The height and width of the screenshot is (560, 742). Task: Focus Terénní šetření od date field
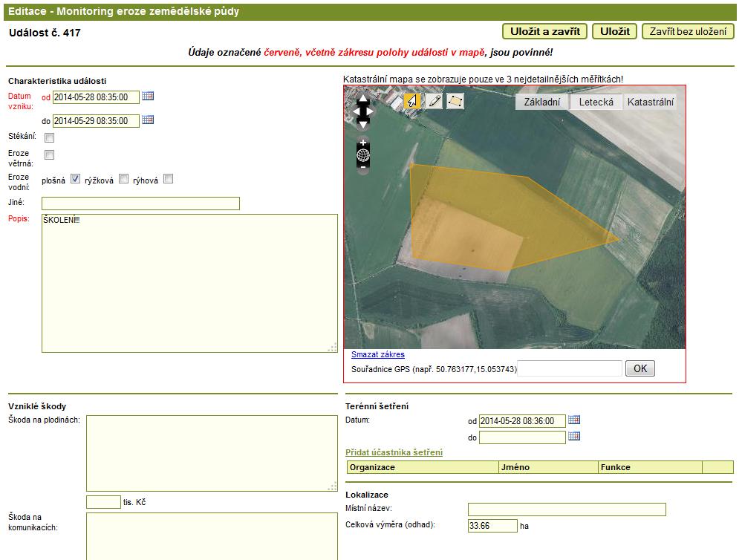coord(522,421)
